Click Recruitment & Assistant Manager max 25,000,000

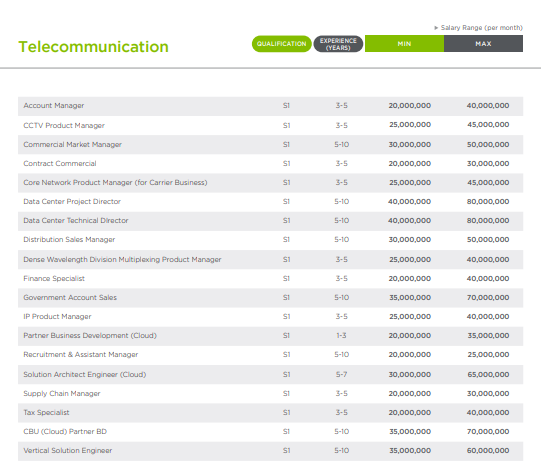tap(488, 354)
